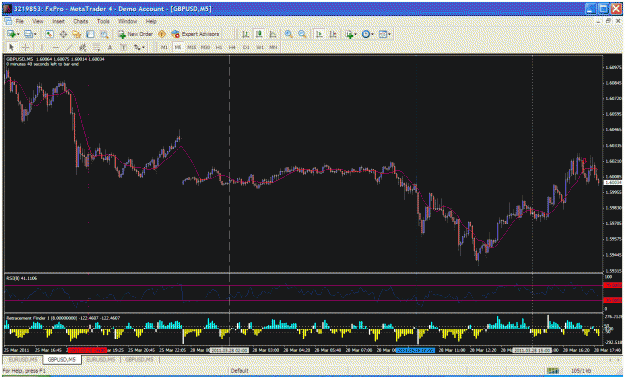The width and height of the screenshot is (625, 377).
Task: Select the Cursor pointer tool
Action: coord(11,47)
